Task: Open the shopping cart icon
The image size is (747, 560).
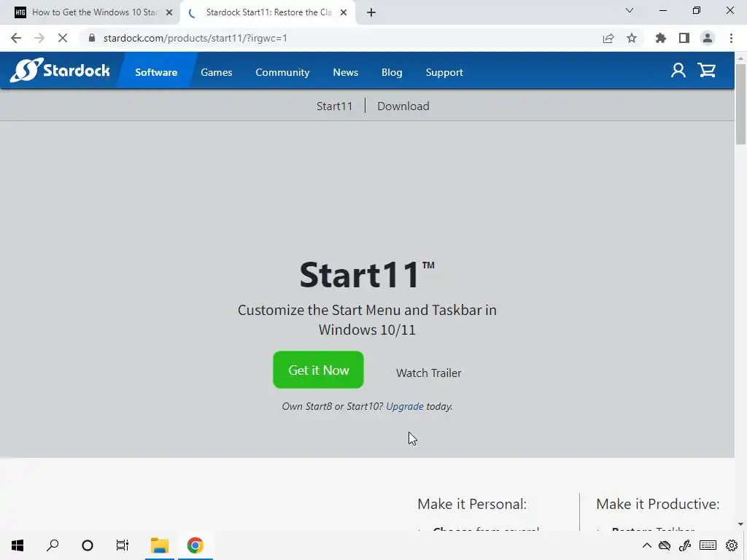Action: (706, 71)
